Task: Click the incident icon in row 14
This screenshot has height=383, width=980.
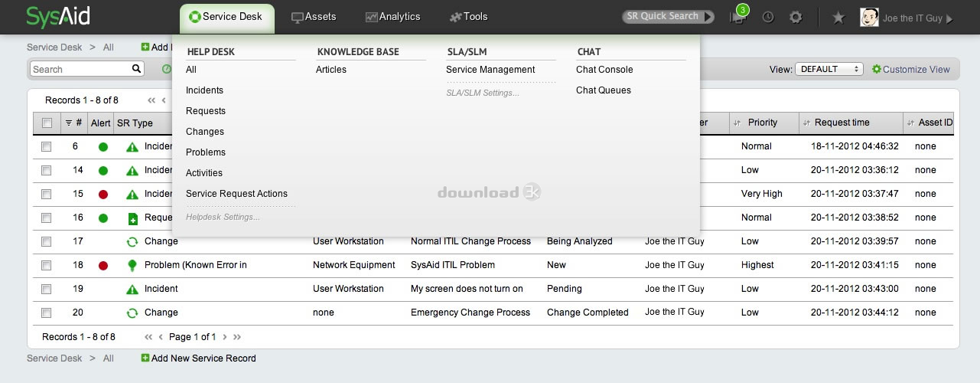Action: click(x=132, y=171)
